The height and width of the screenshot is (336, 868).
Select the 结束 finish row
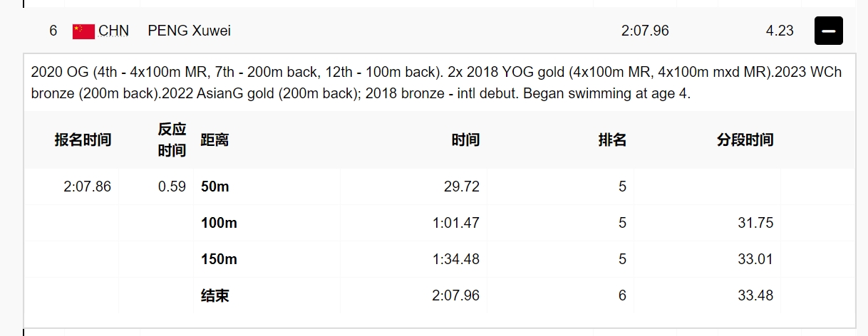[x=440, y=295]
